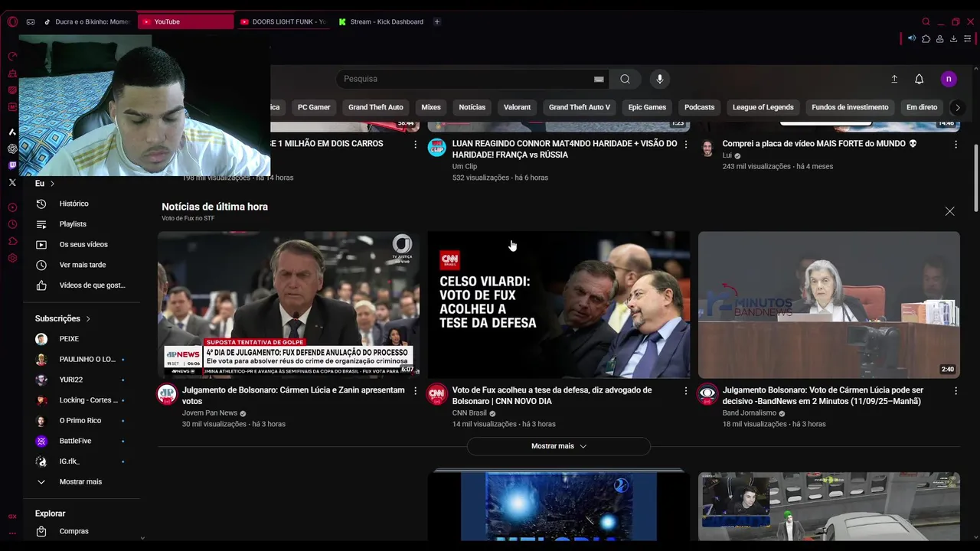The height and width of the screenshot is (551, 980).
Task: Dismiss the 'Notícias de última hora' section
Action: 949,211
